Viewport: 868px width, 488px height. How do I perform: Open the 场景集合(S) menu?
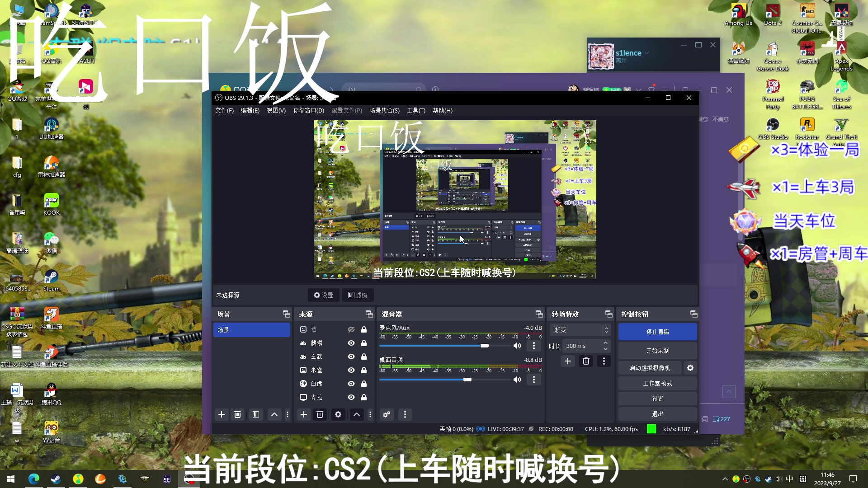pyautogui.click(x=385, y=110)
